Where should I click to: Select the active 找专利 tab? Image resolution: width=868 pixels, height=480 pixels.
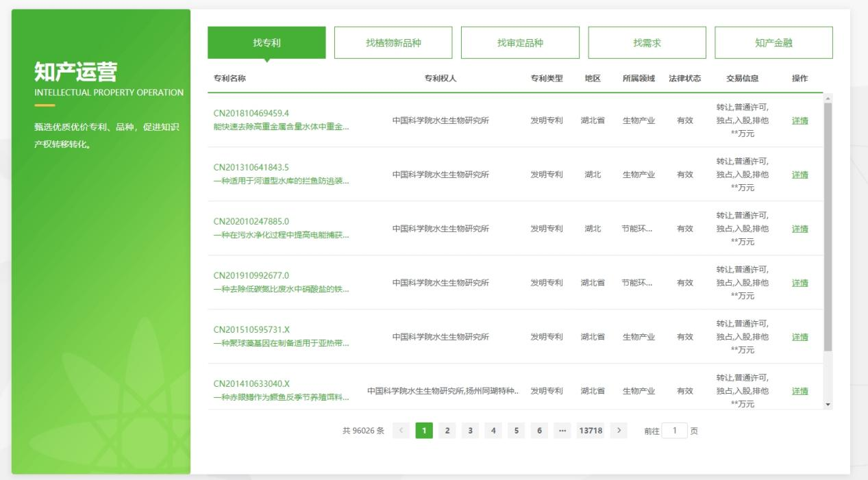265,42
